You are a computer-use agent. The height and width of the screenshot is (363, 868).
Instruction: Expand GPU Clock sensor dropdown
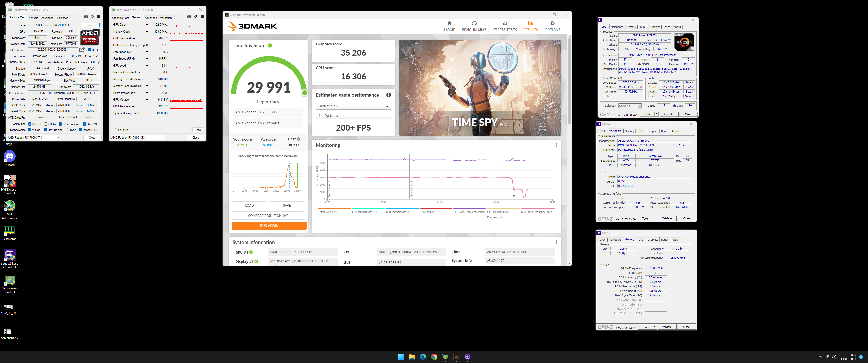[x=147, y=25]
